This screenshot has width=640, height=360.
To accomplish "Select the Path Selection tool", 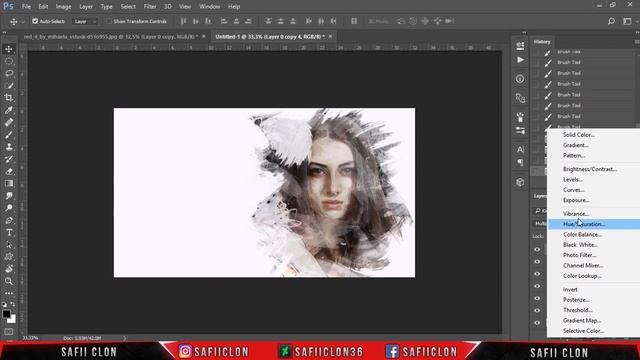I will tap(9, 245).
